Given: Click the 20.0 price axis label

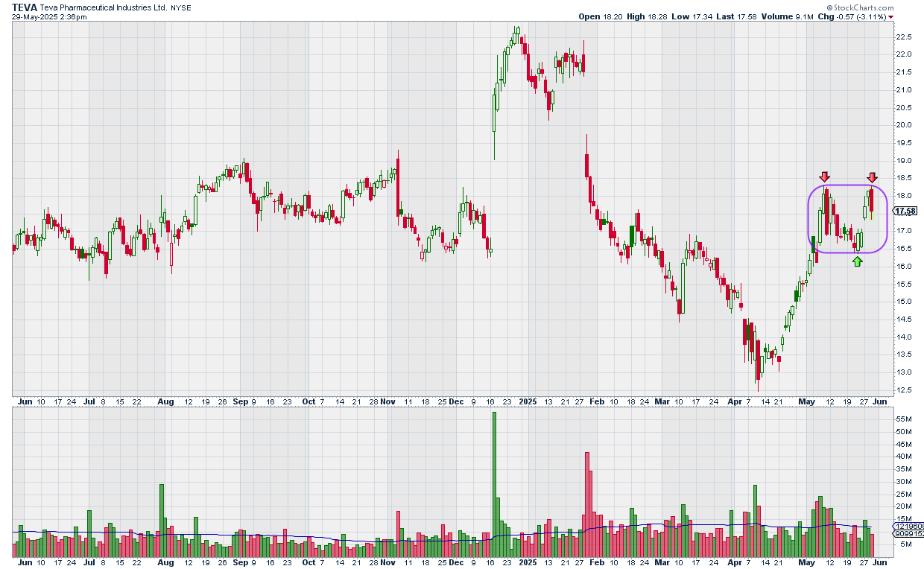Looking at the screenshot, I should click(x=903, y=125).
